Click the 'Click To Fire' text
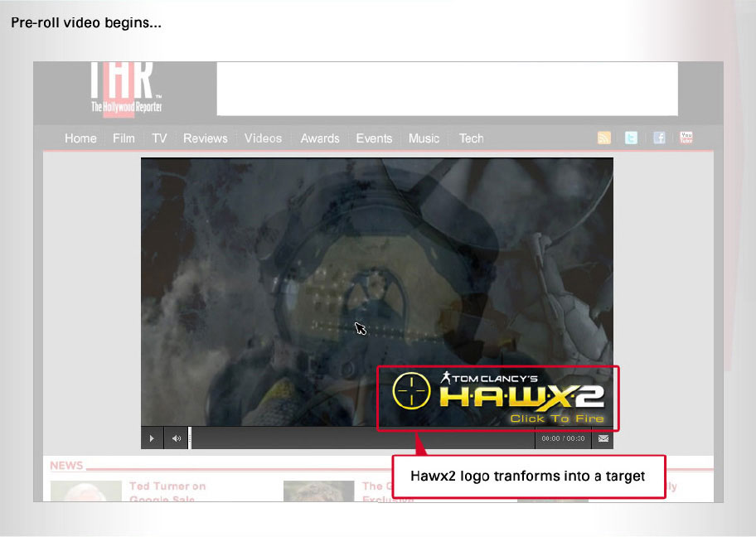Viewport: 756px width, 537px height. point(557,418)
